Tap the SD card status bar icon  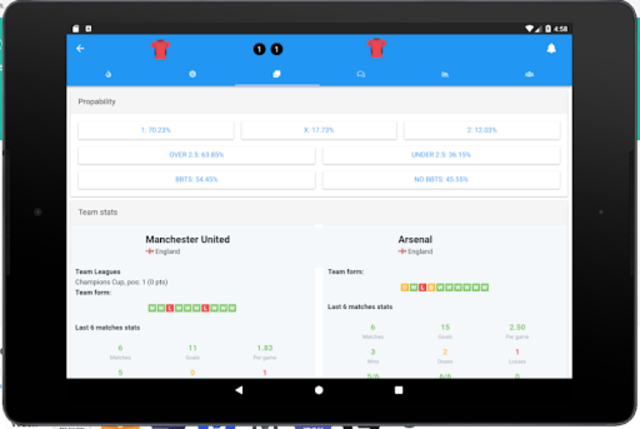click(76, 29)
